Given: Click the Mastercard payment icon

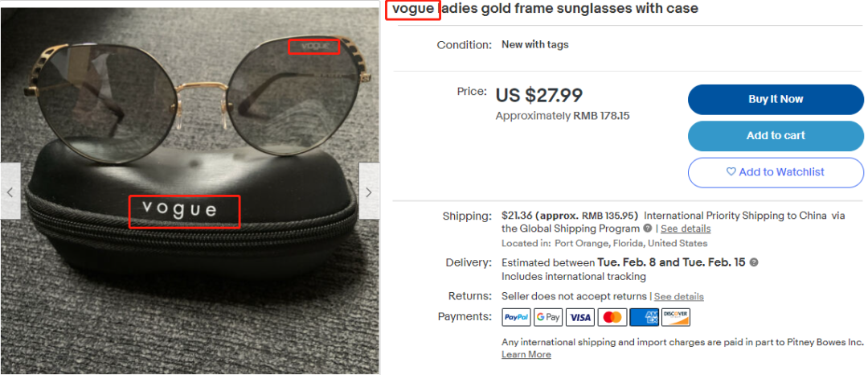Looking at the screenshot, I should coord(612,317).
